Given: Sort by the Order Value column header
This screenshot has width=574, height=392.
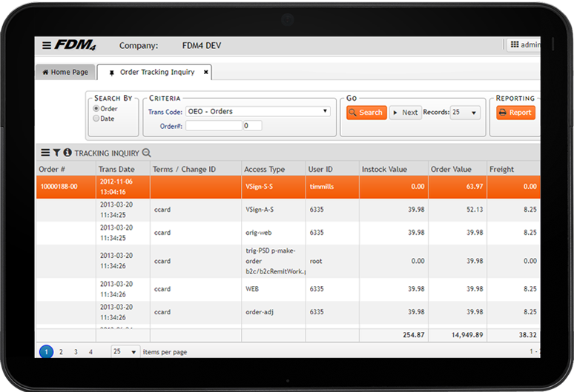Looking at the screenshot, I should (x=458, y=169).
